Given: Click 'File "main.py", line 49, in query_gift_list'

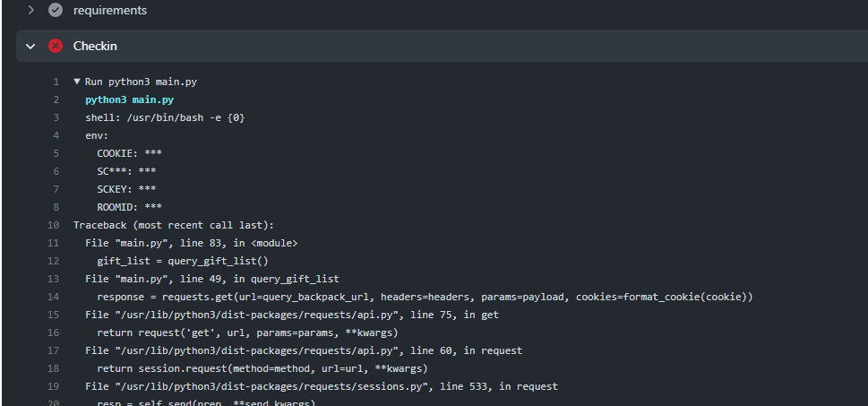Looking at the screenshot, I should click(212, 279).
